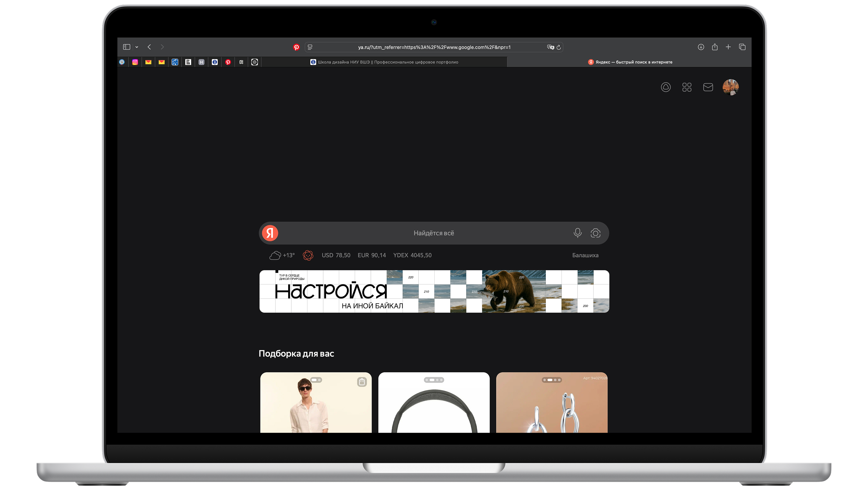
Task: Toggle the Safari sidebar
Action: [126, 47]
